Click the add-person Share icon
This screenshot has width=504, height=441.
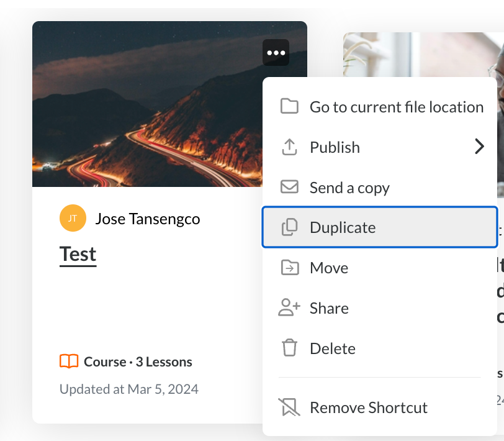tap(289, 307)
